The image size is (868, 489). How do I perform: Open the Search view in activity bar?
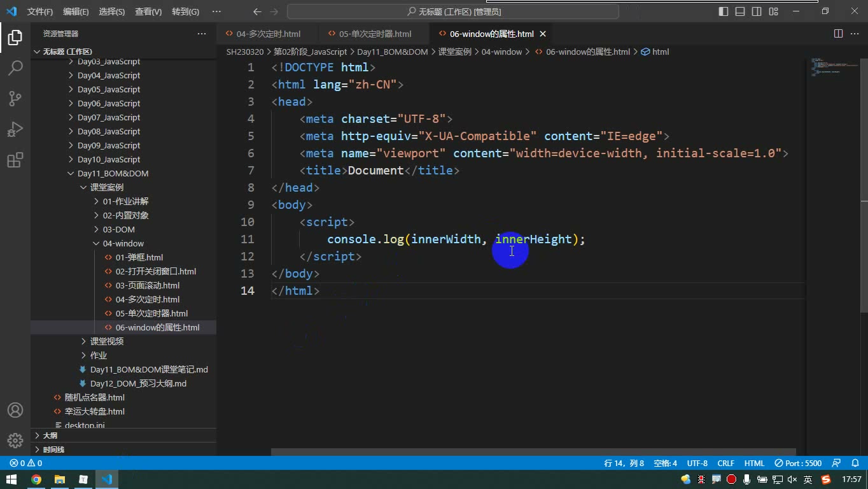pos(15,67)
